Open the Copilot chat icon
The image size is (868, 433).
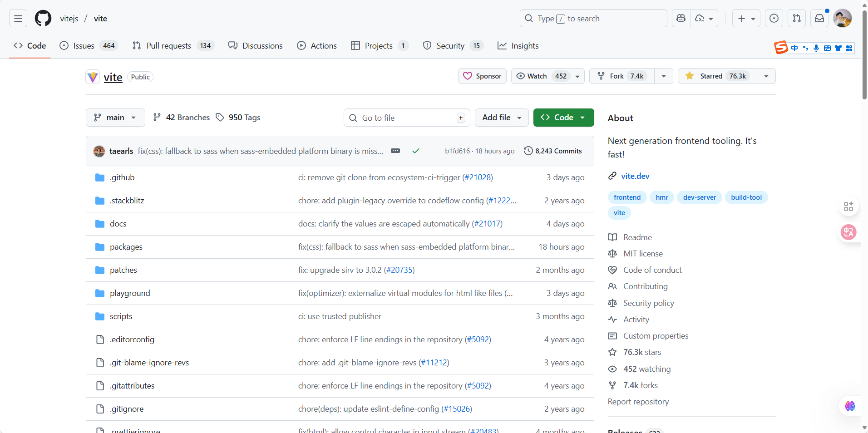tap(681, 19)
